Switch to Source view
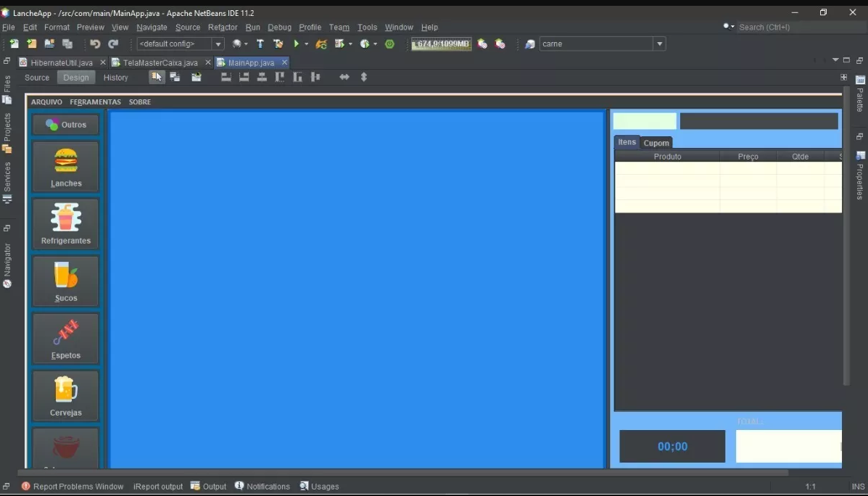Screen dimensions: 868x496 [37, 78]
